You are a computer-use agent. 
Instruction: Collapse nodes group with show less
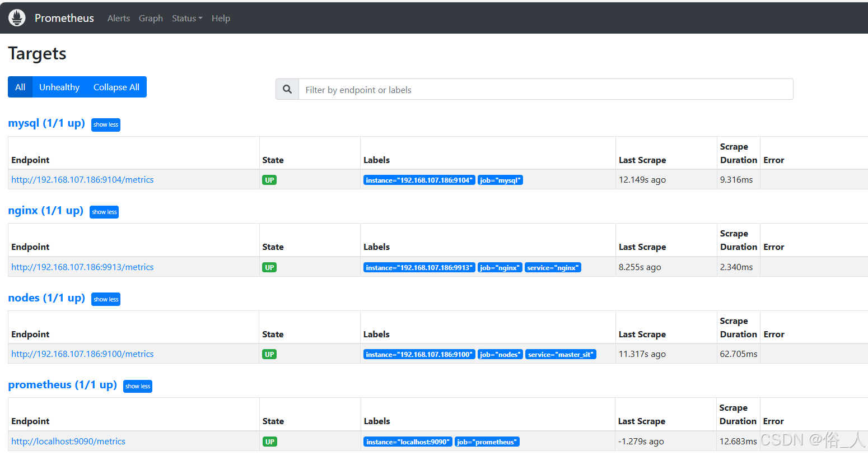(x=106, y=299)
